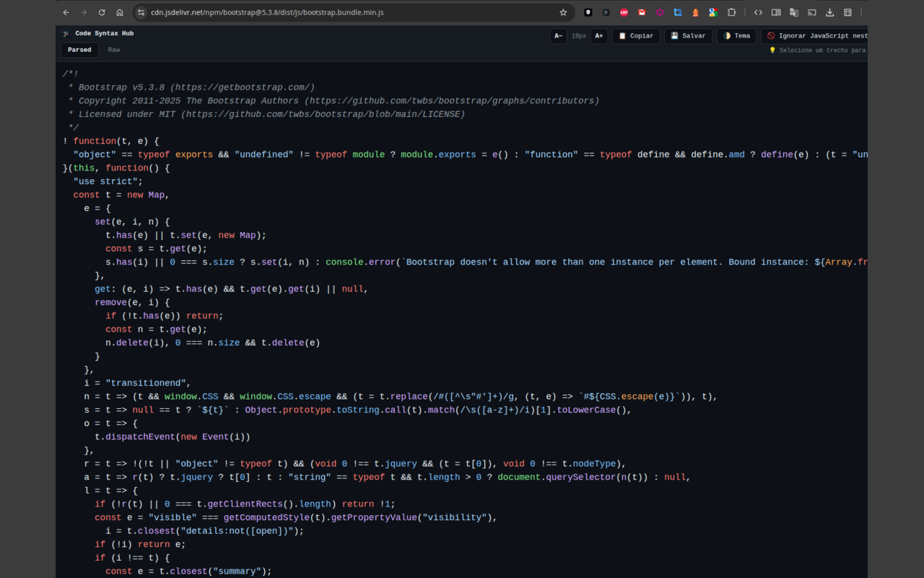Open the orange figure extension icon

point(695,12)
